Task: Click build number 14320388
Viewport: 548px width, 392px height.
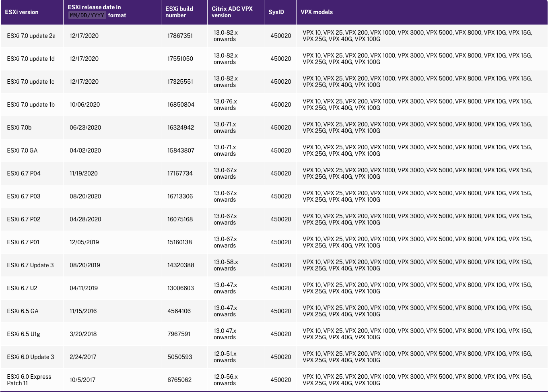Action: (x=181, y=265)
